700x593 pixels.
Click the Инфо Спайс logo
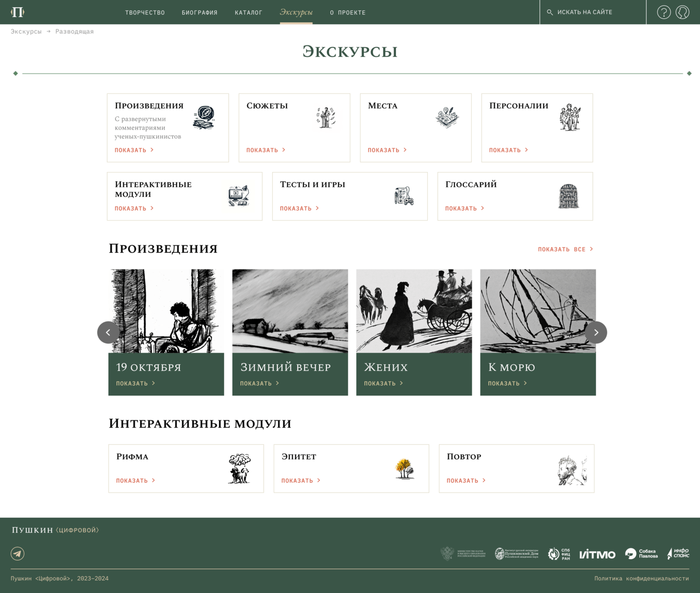(x=678, y=554)
